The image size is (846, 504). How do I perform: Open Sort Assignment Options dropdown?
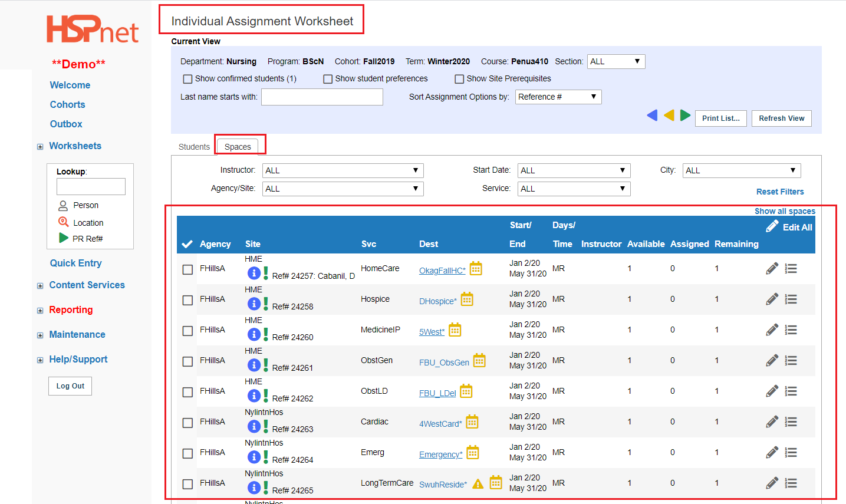click(558, 97)
